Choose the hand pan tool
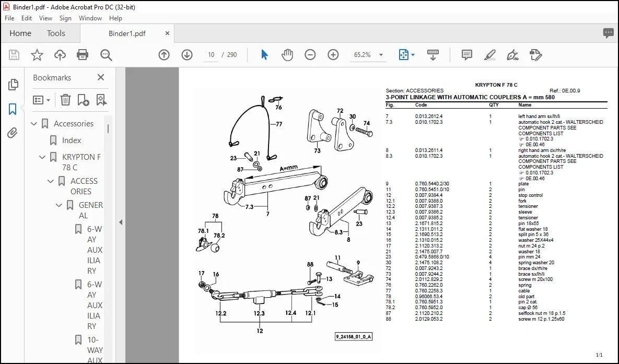 tap(287, 55)
